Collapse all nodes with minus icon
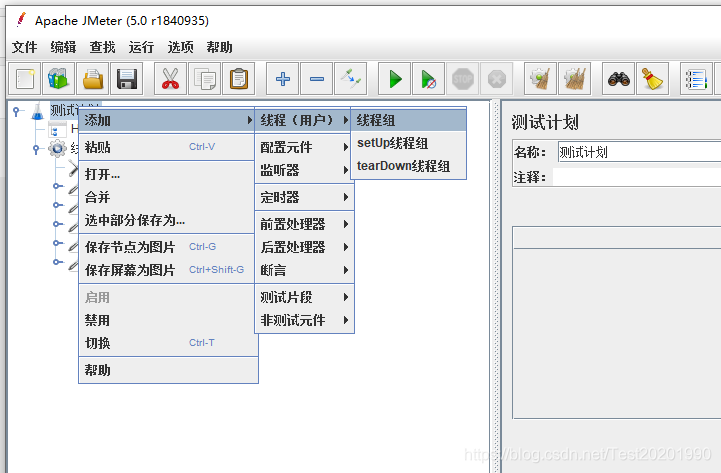 tap(316, 79)
